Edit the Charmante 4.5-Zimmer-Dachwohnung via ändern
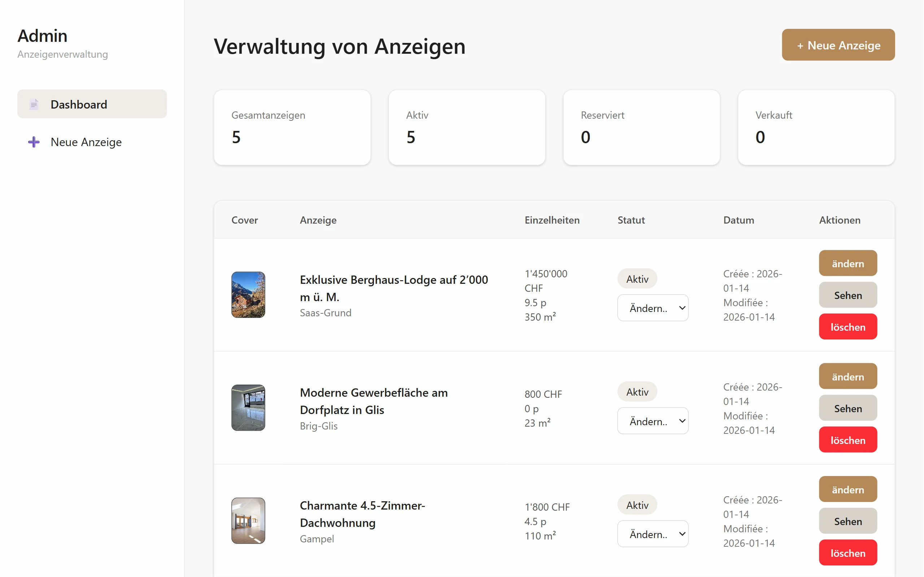The height and width of the screenshot is (577, 924). click(x=847, y=489)
